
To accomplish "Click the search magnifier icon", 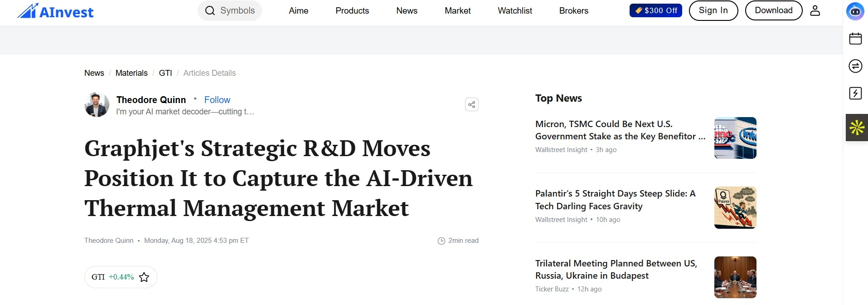I will click(x=210, y=10).
